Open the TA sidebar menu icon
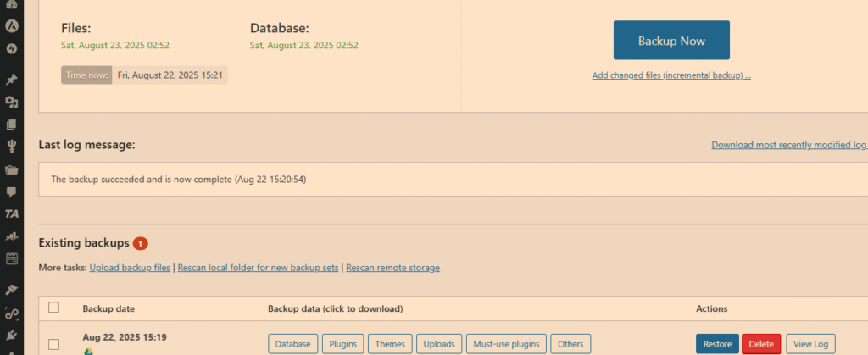Viewport: 868px width, 355px height. click(x=11, y=214)
